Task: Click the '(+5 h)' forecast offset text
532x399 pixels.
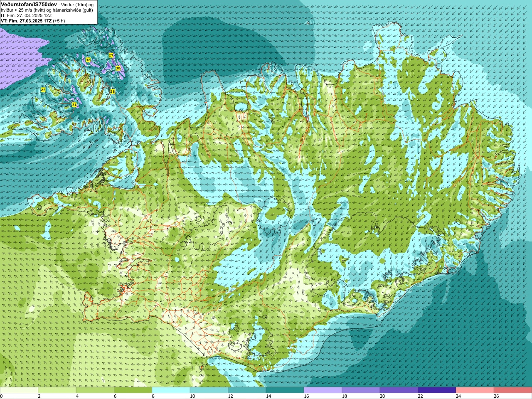Action: point(59,20)
